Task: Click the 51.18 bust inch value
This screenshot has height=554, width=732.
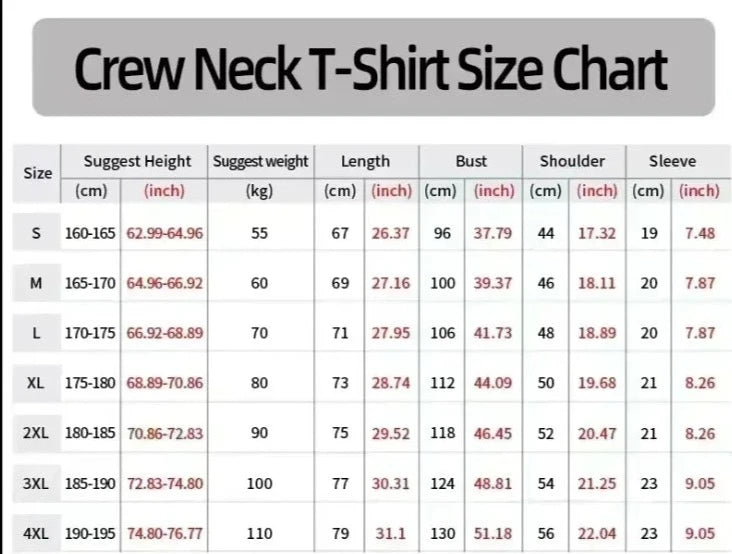Action: (x=493, y=534)
